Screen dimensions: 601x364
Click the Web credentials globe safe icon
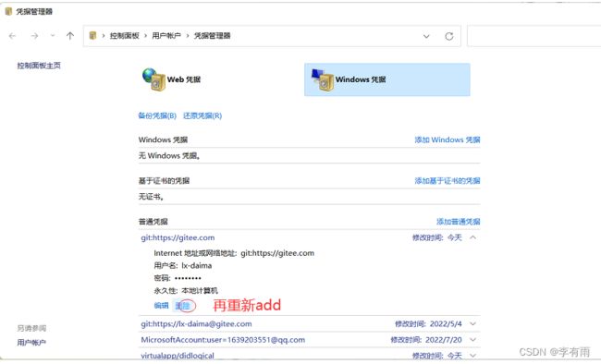[153, 79]
